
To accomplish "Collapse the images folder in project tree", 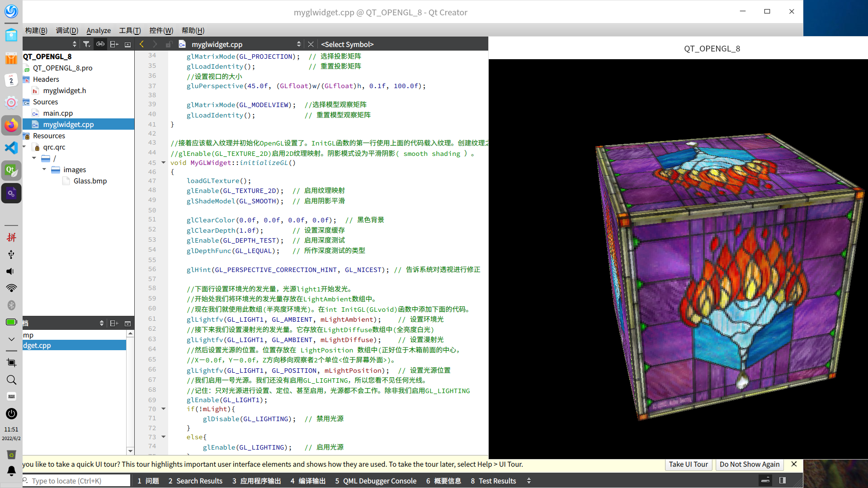I will click(44, 169).
